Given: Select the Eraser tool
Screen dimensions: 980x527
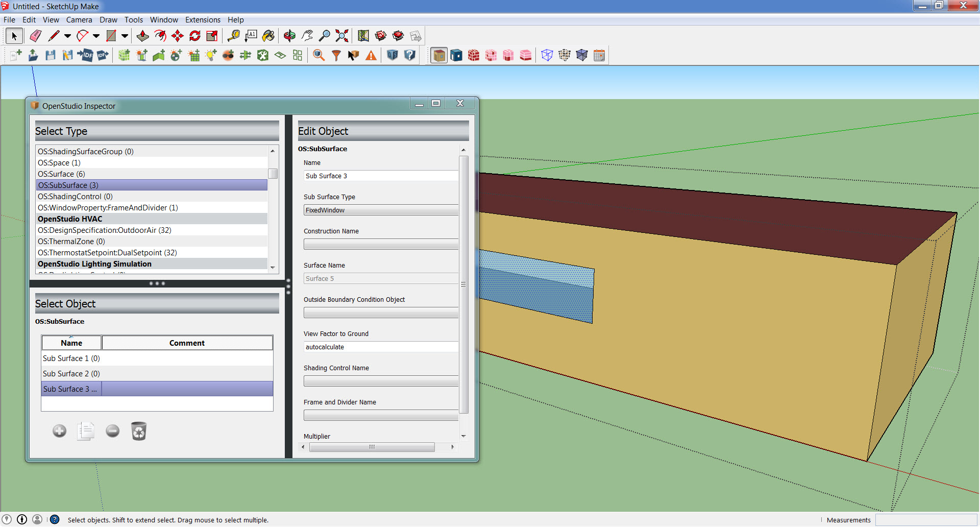Looking at the screenshot, I should pyautogui.click(x=35, y=36).
